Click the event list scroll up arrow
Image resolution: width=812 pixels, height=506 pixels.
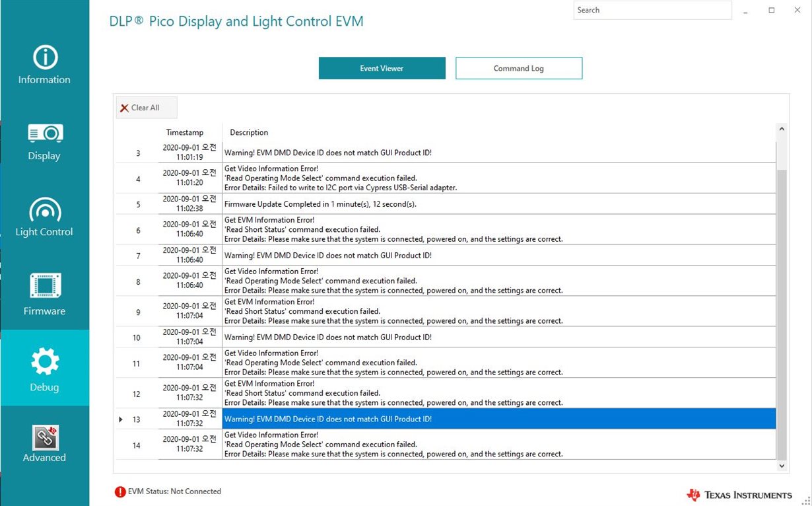782,130
